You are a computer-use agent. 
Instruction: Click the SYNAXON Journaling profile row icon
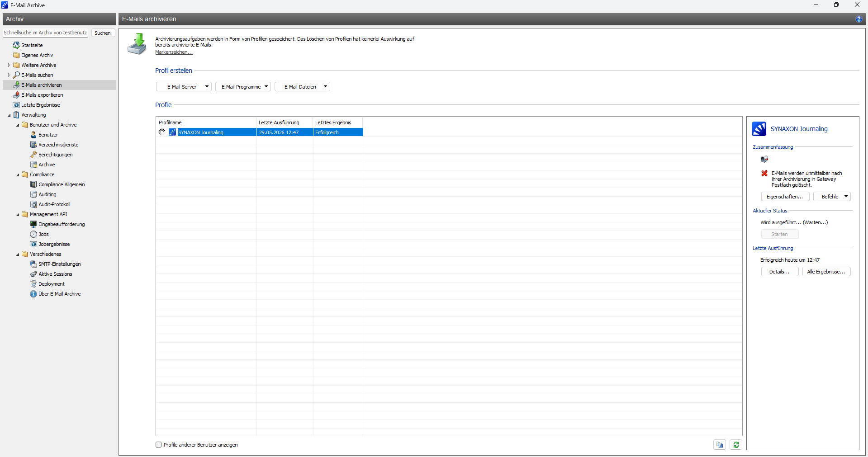point(172,132)
